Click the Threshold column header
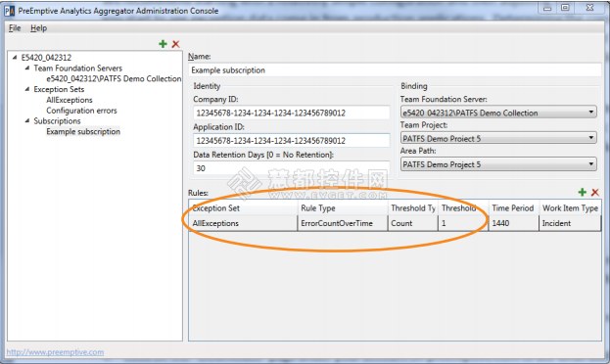The height and width of the screenshot is (364, 610). (463, 208)
